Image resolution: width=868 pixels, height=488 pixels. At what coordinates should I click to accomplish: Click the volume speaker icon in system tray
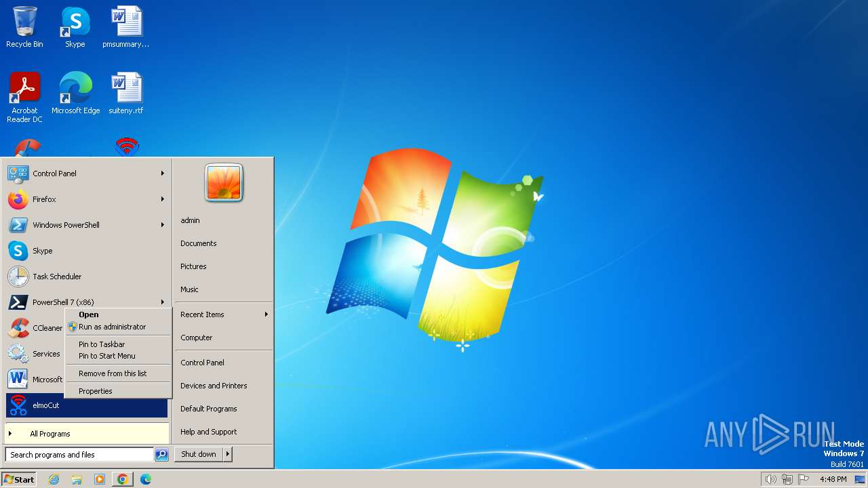click(x=770, y=479)
